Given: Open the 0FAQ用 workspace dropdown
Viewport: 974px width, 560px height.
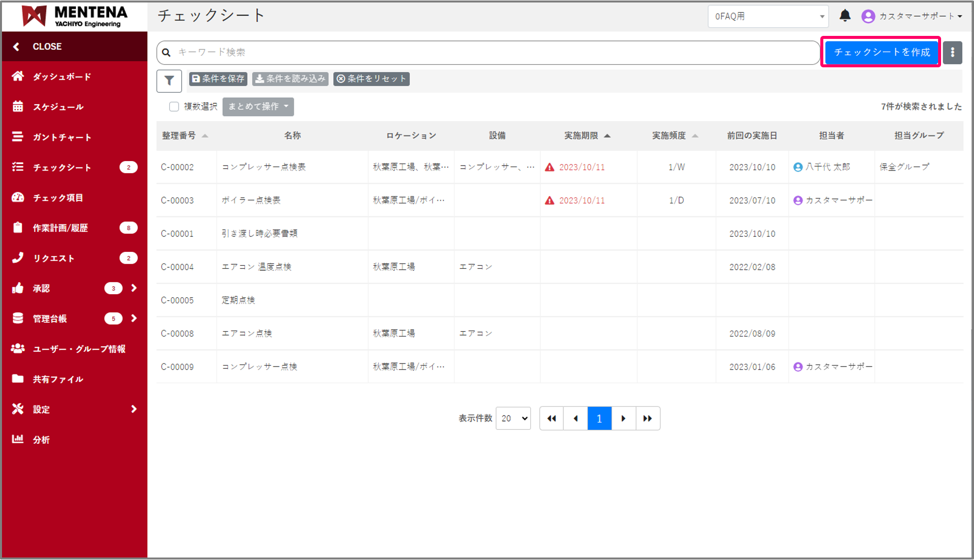Looking at the screenshot, I should (x=767, y=15).
